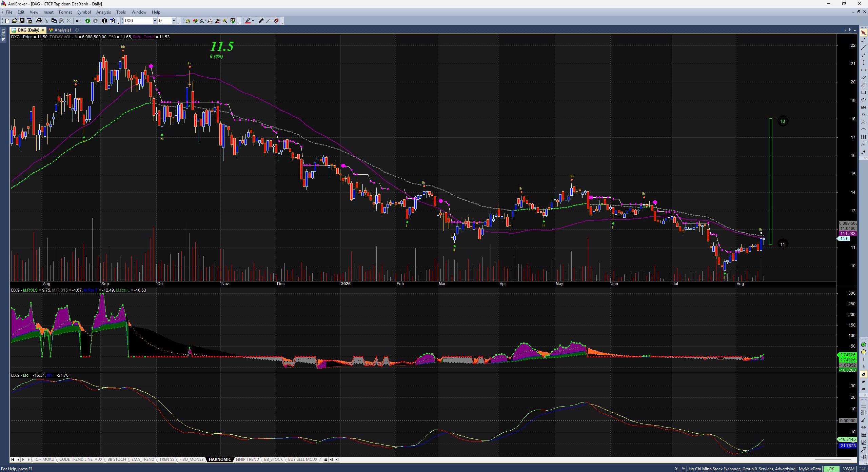Click the line color pen swatch
Screen dimensions: 868x472
point(248,21)
